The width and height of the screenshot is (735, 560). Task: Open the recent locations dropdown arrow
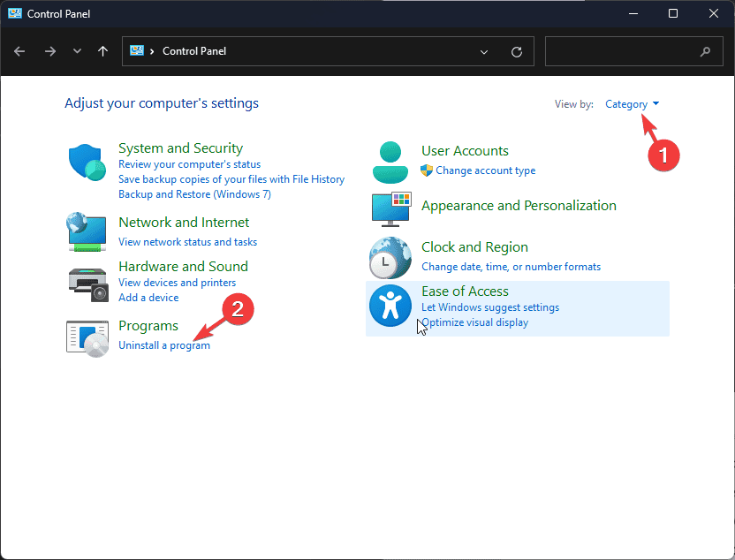coord(78,51)
